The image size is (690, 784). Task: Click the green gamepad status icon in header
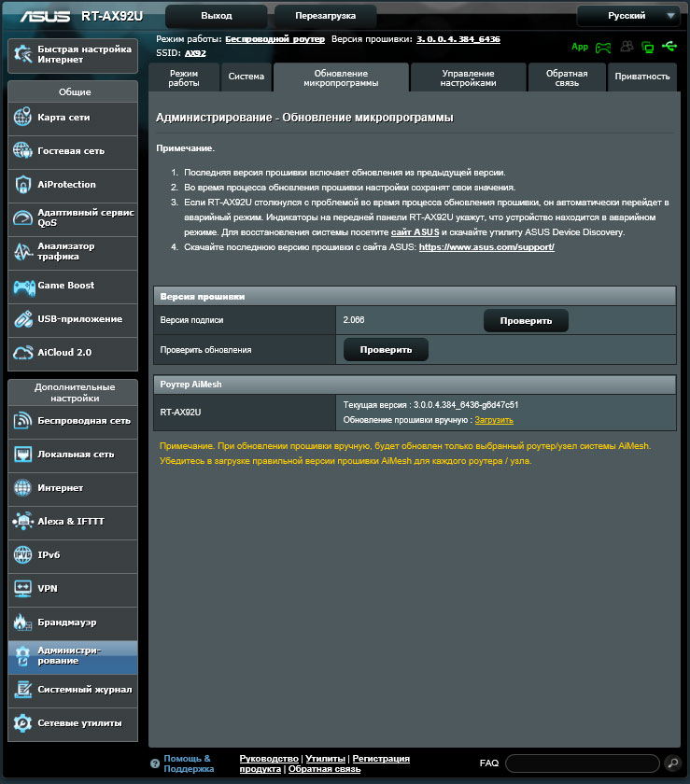click(603, 48)
